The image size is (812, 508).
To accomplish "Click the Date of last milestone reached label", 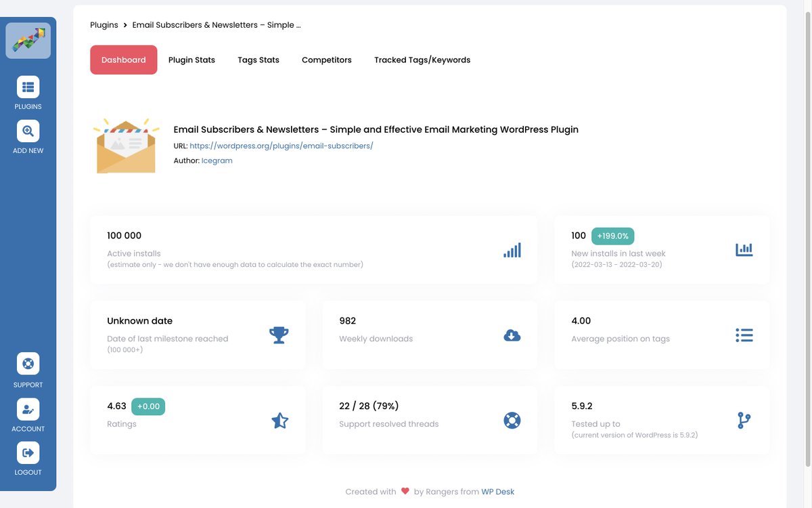I will point(168,339).
